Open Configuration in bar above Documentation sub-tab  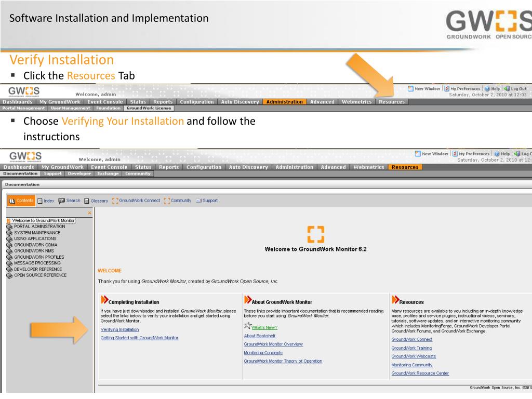204,167
